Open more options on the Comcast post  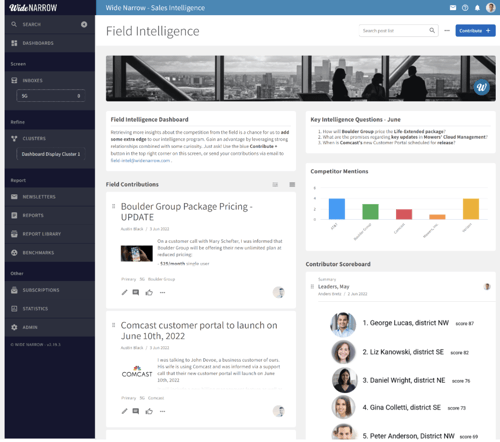162,411
